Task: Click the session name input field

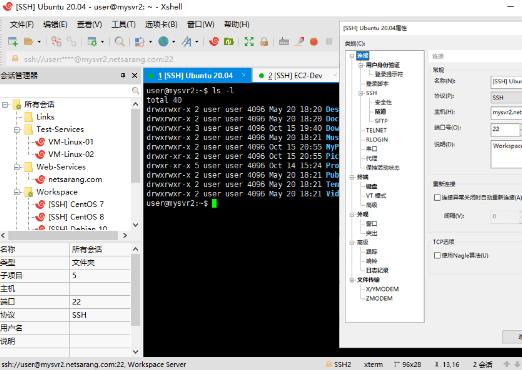Action: click(506, 82)
